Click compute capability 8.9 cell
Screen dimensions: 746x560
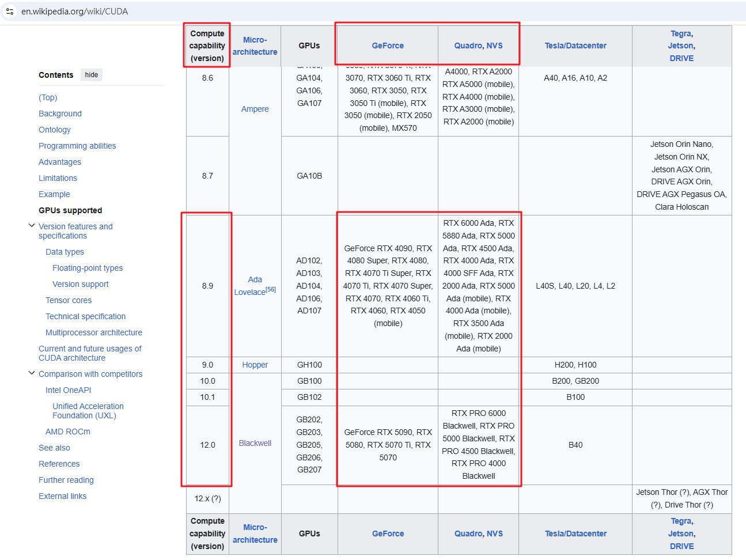click(x=207, y=286)
